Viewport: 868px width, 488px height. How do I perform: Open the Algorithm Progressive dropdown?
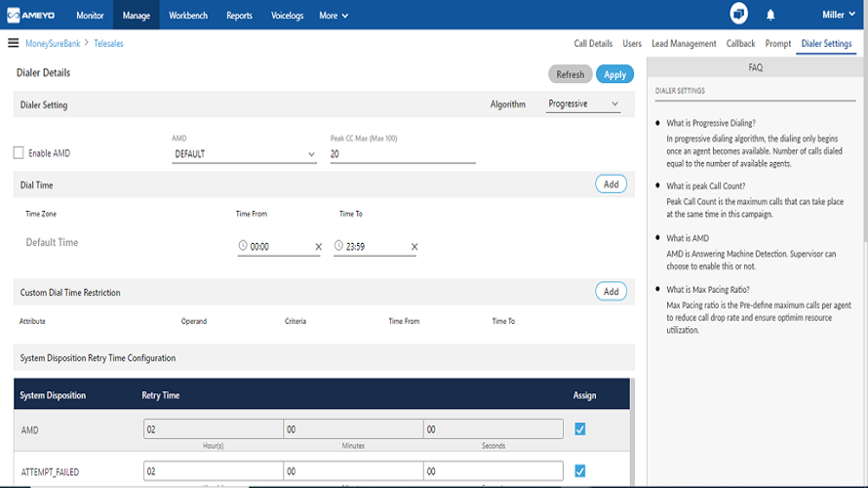(583, 104)
